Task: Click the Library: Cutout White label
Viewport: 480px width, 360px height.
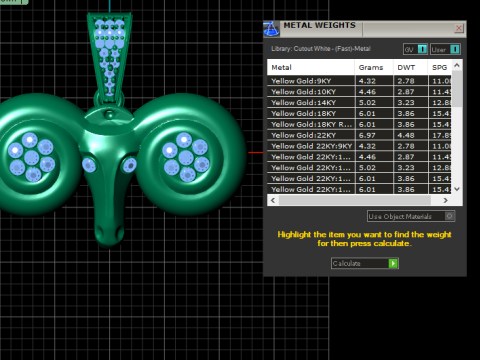Action: (321, 49)
